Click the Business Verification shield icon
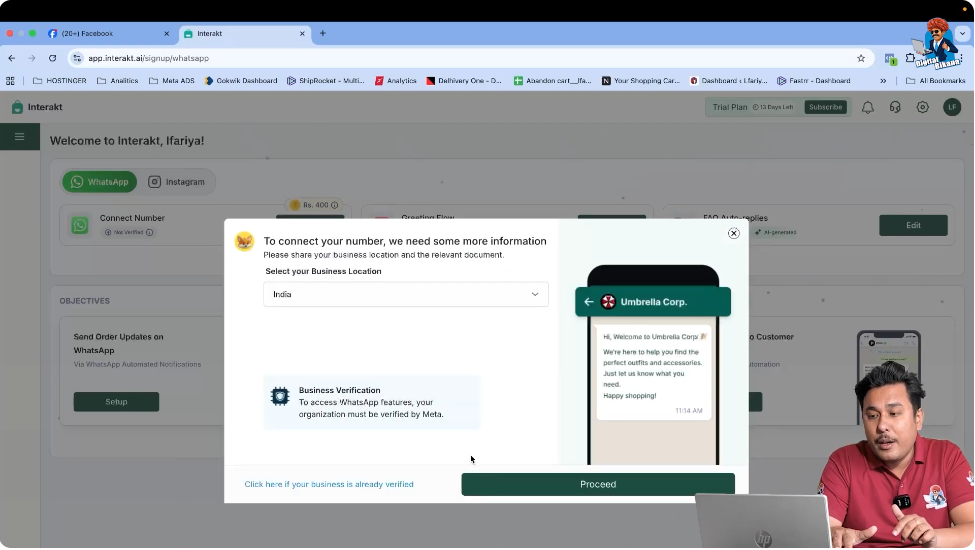 280,396
